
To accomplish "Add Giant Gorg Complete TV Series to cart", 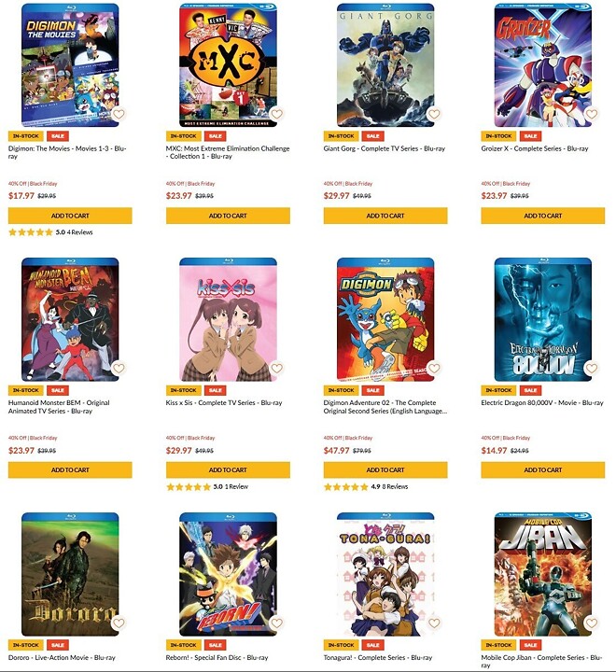I will pyautogui.click(x=385, y=216).
